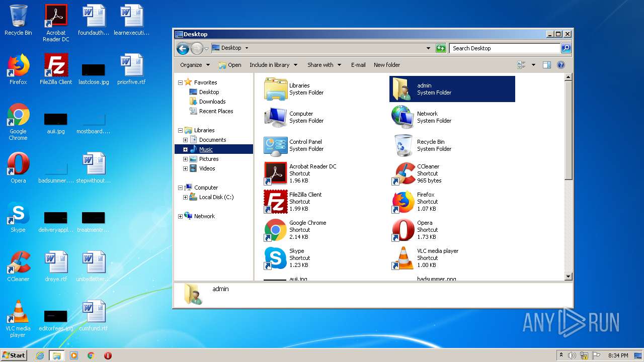Screen dimensions: 644x362
Task: Select dreye.rtf document on desktop
Action: tap(56, 266)
